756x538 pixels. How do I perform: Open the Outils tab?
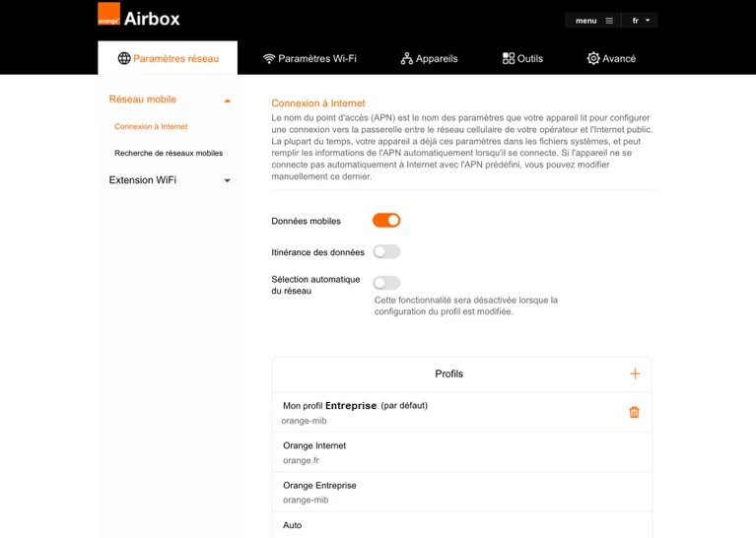[x=522, y=58]
